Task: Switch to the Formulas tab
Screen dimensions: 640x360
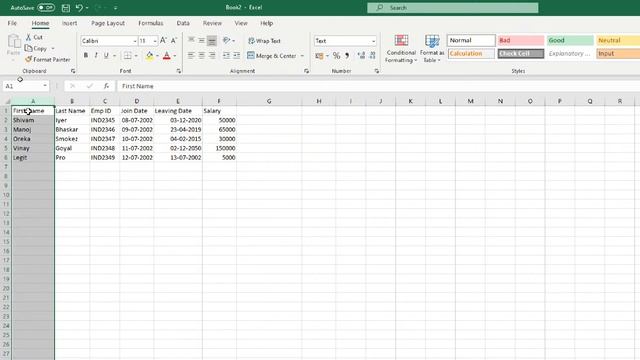Action: [151, 23]
